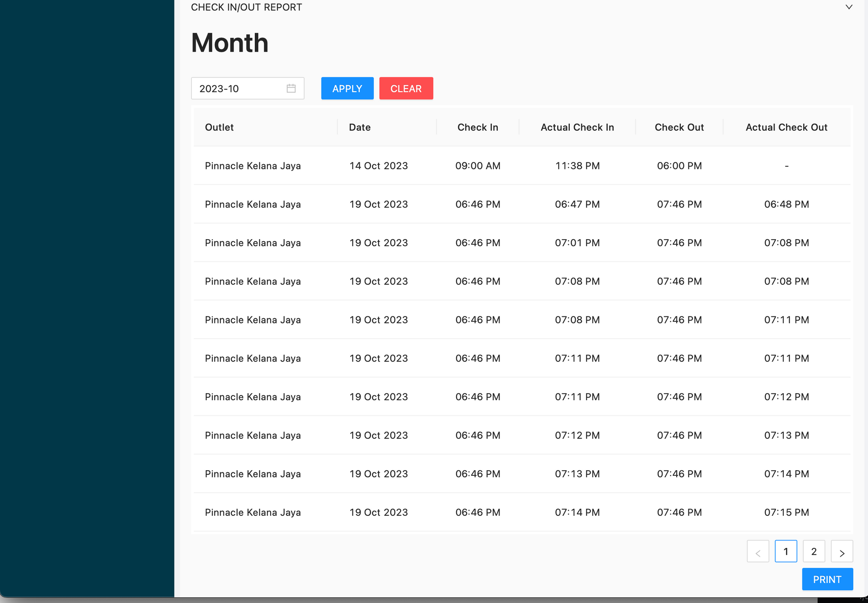
Task: Select the 14 Oct 2023 row
Action: 378,166
